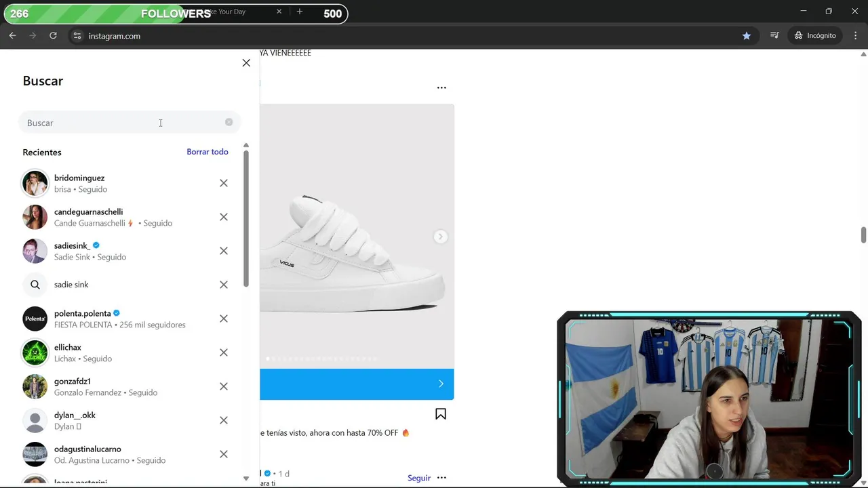Image resolution: width=868 pixels, height=488 pixels.
Task: Remove 'sadie sink' query from recents
Action: 224,285
